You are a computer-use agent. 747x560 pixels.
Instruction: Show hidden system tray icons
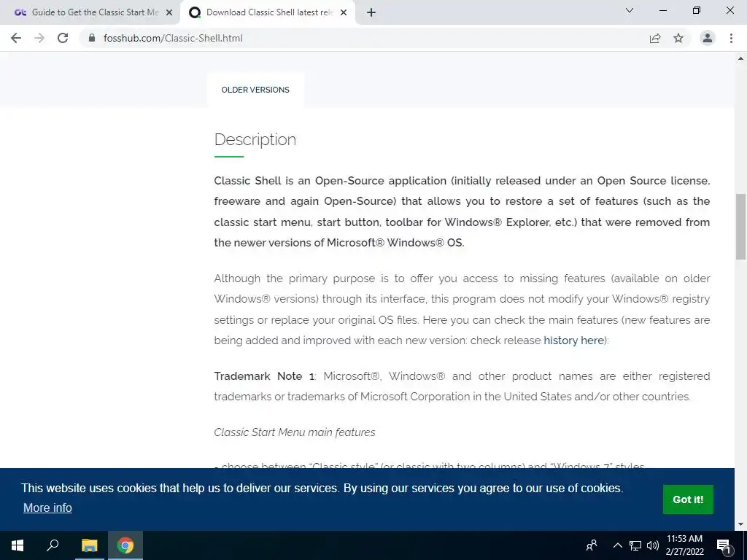[617, 545]
